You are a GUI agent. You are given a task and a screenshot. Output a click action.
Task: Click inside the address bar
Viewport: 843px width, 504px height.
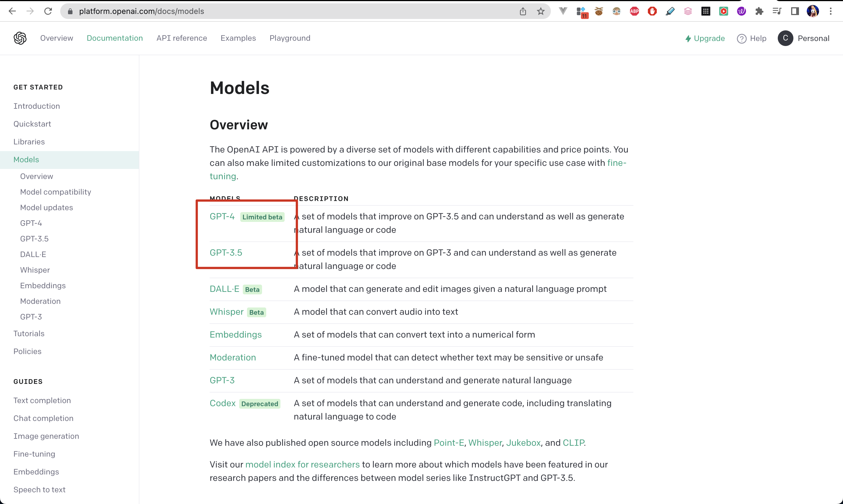pyautogui.click(x=238, y=11)
